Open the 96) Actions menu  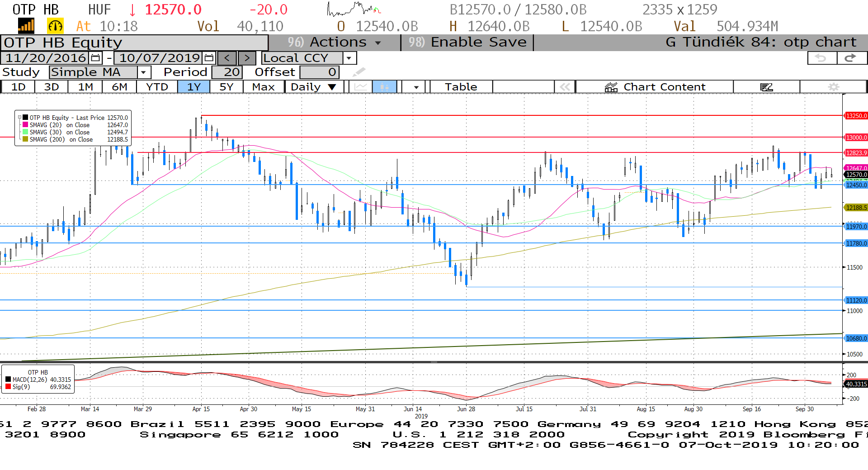(335, 43)
